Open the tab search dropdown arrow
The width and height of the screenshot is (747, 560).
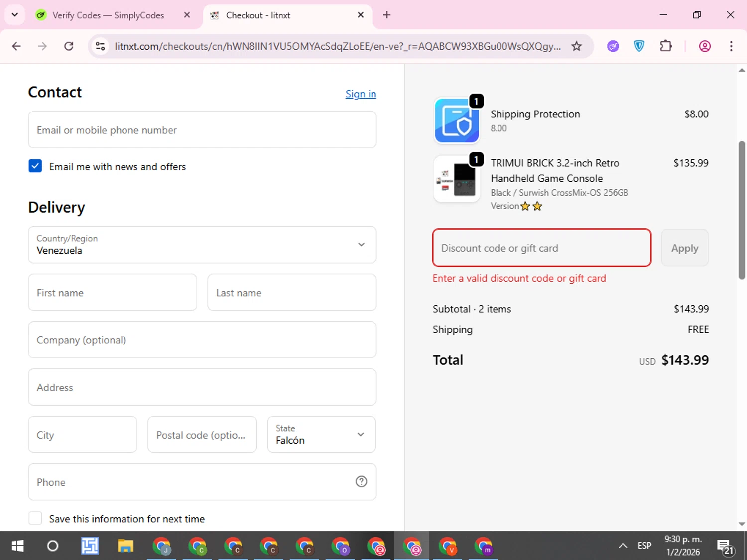(x=15, y=15)
